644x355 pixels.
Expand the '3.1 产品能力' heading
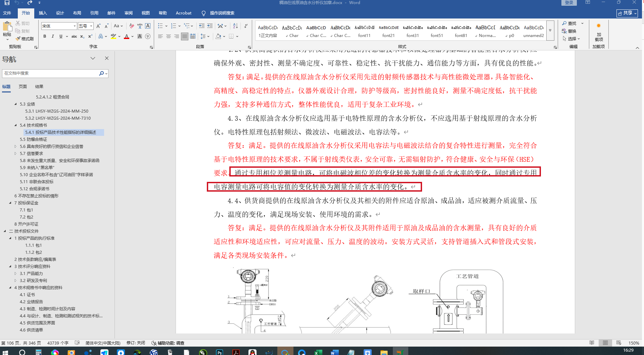click(x=15, y=274)
